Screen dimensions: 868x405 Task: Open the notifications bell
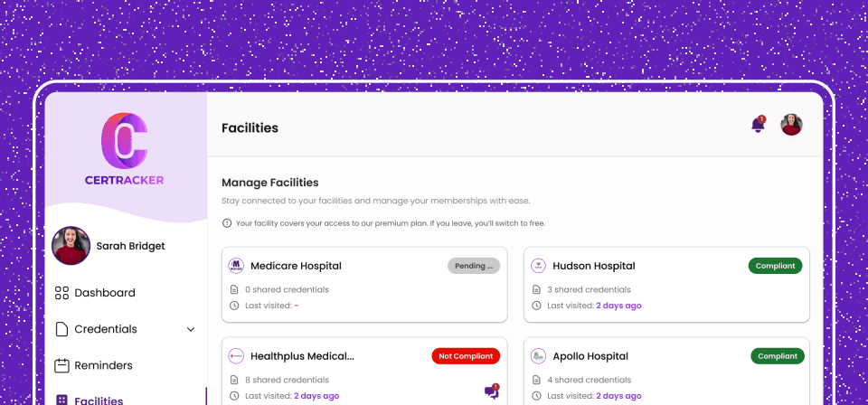[x=758, y=126]
